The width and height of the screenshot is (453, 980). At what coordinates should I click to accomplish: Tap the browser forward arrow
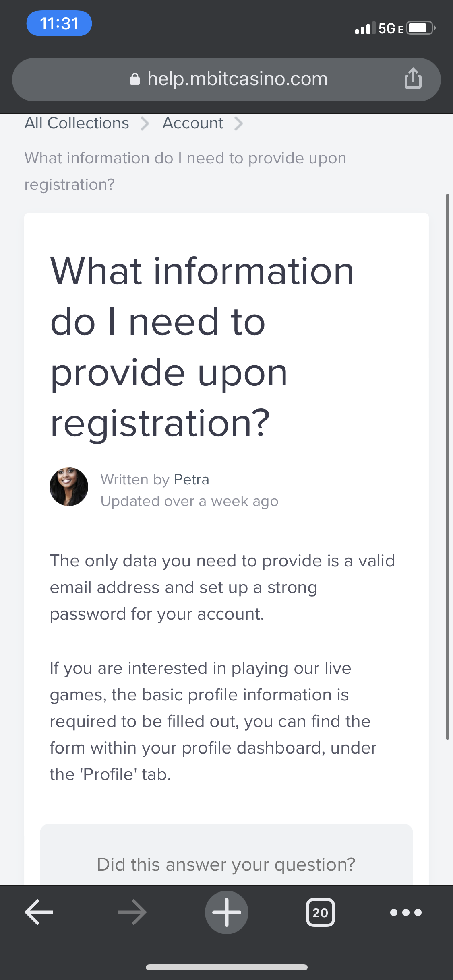[132, 912]
